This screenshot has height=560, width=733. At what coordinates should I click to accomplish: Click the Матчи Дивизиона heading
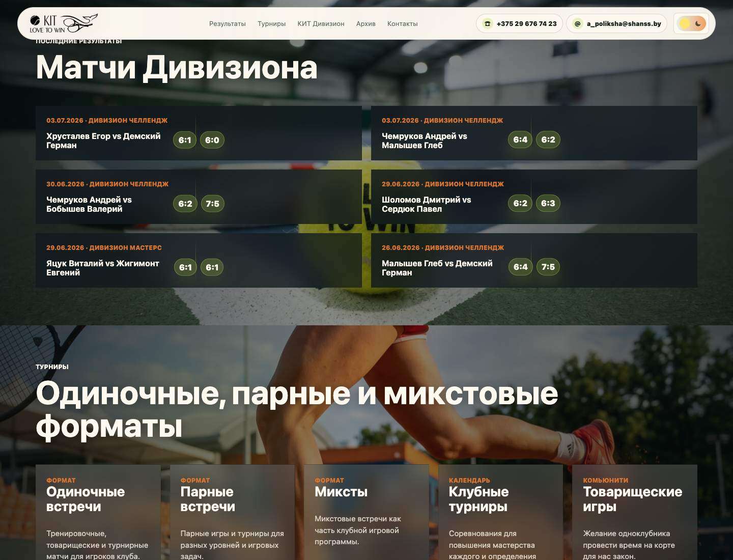coord(177,68)
